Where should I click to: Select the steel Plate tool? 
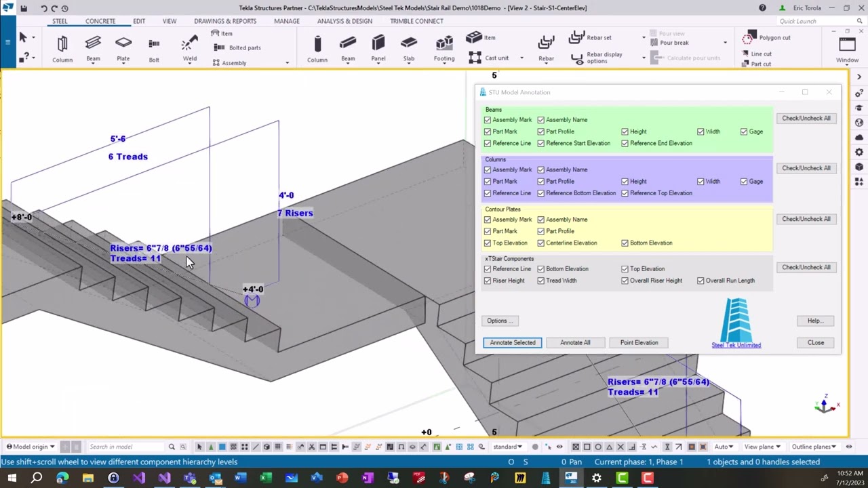(123, 49)
